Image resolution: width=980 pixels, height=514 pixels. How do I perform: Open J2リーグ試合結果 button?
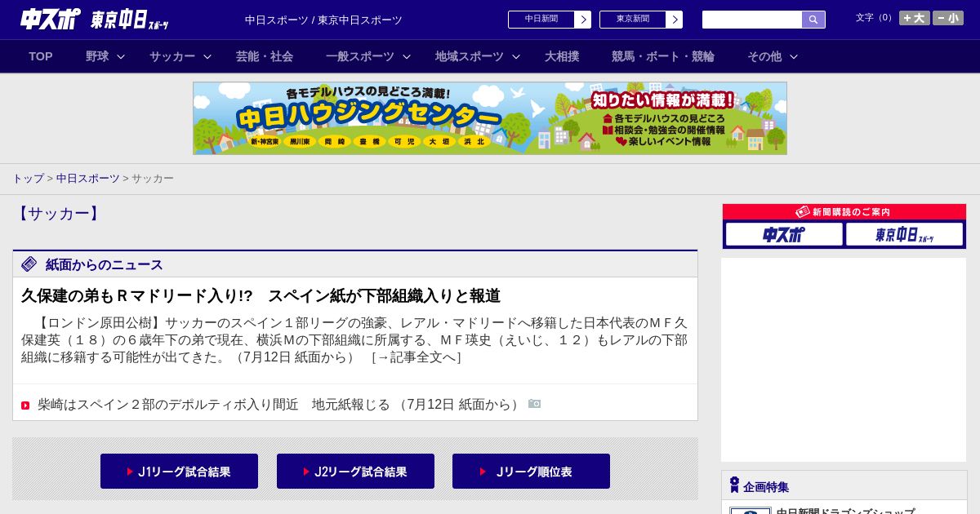pos(355,472)
